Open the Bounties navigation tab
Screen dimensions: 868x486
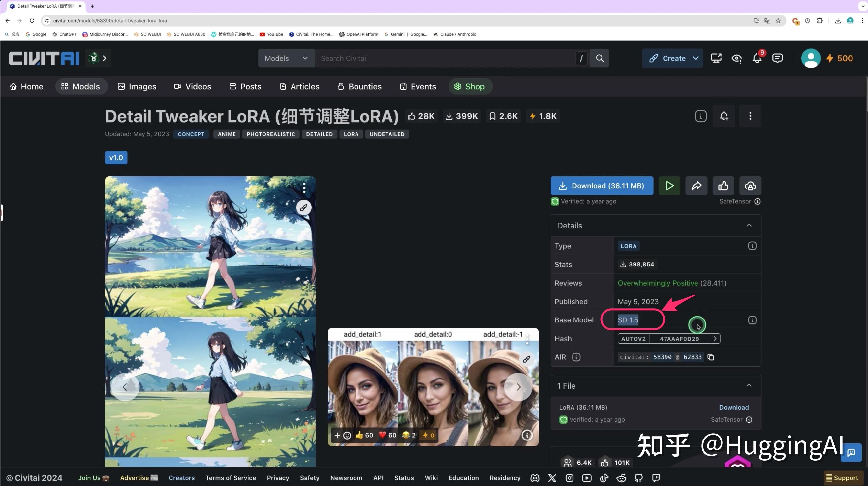click(x=359, y=87)
